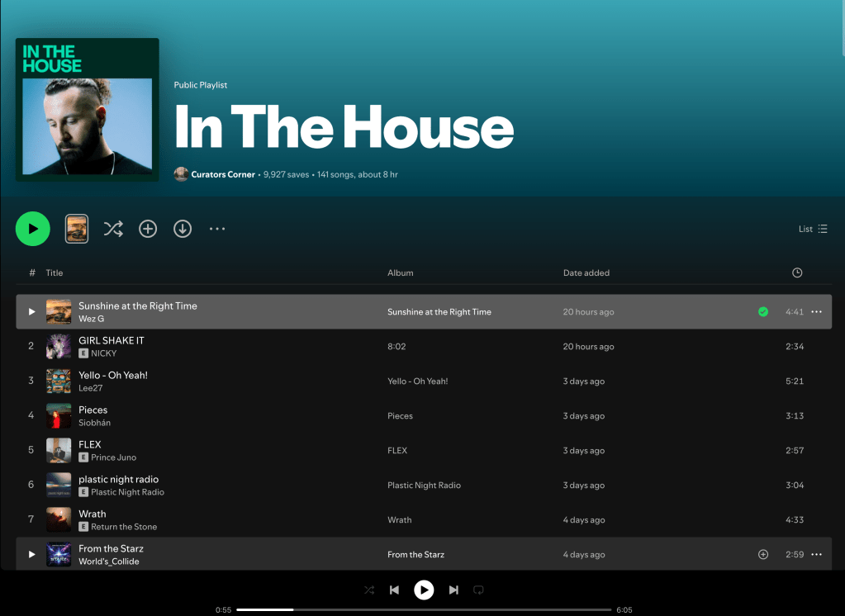845x616 pixels.
Task: Seek on the playback progress bar
Action: click(424, 609)
